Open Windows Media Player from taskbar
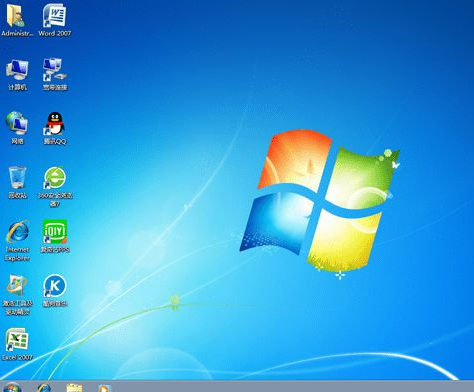 104,388
